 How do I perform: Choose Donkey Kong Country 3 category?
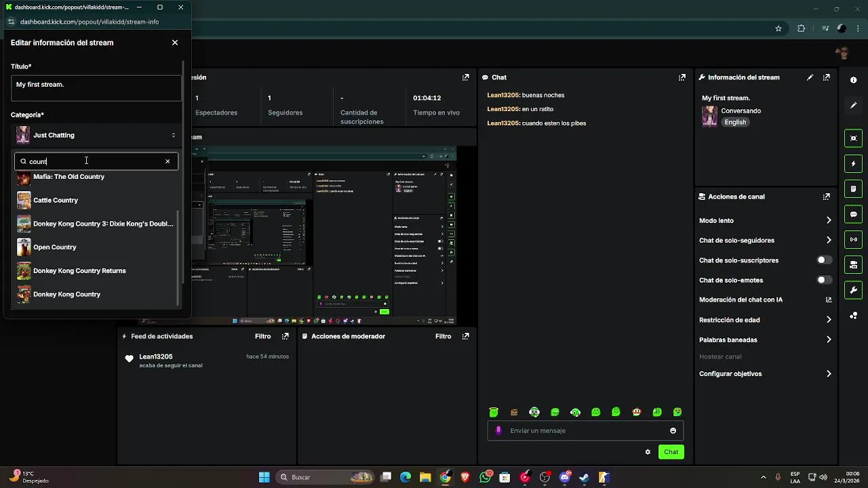coord(95,224)
